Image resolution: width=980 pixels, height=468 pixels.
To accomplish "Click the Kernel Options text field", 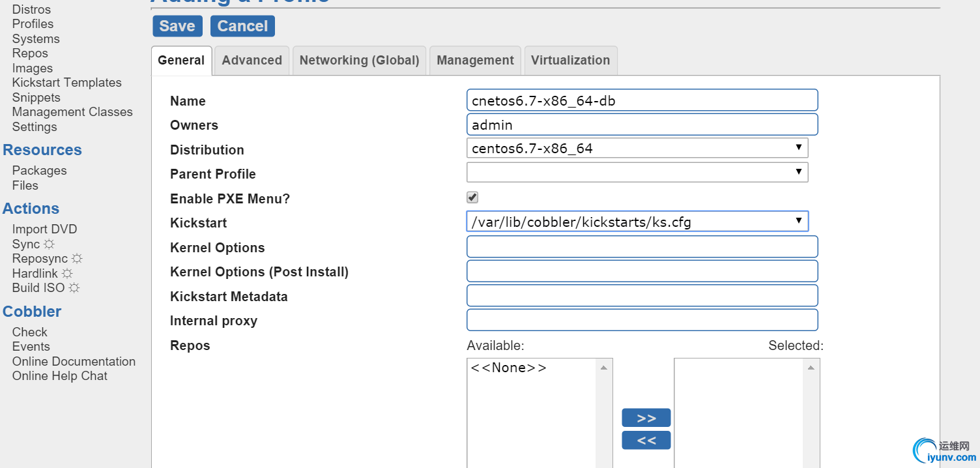I will tap(642, 247).
